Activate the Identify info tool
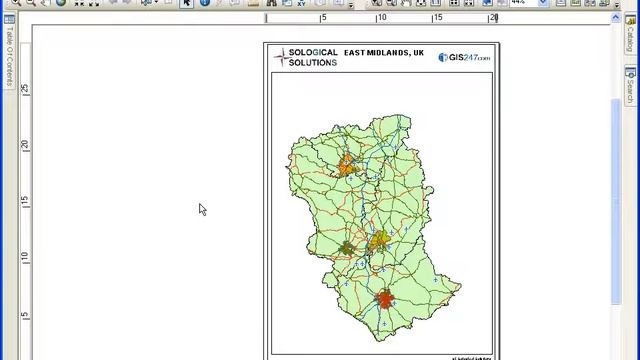640x360 pixels. [205, 2]
